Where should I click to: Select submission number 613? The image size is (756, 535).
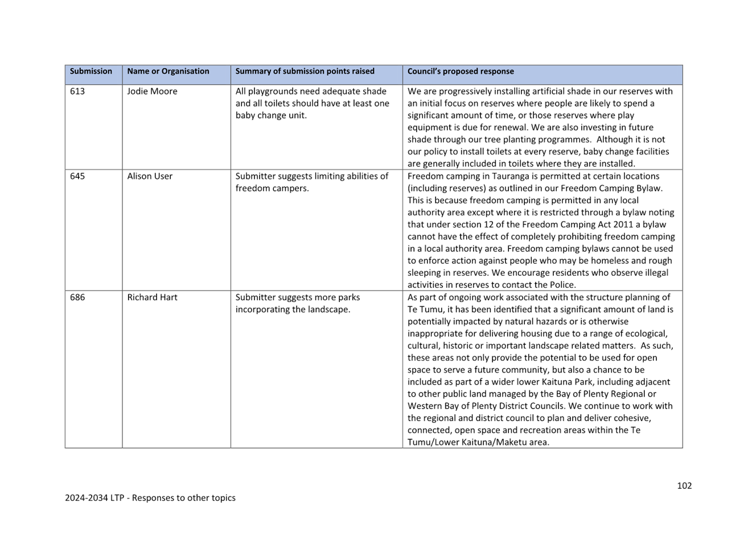coord(77,91)
